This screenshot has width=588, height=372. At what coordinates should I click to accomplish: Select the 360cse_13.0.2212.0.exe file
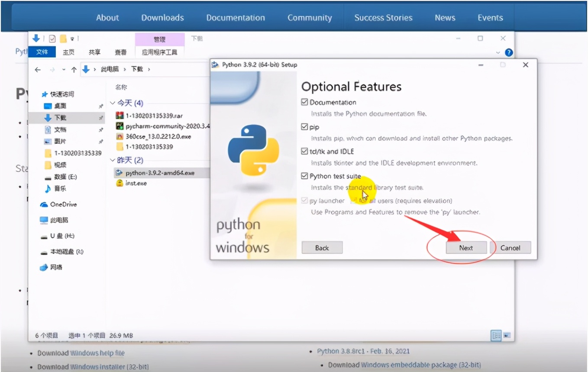[153, 136]
